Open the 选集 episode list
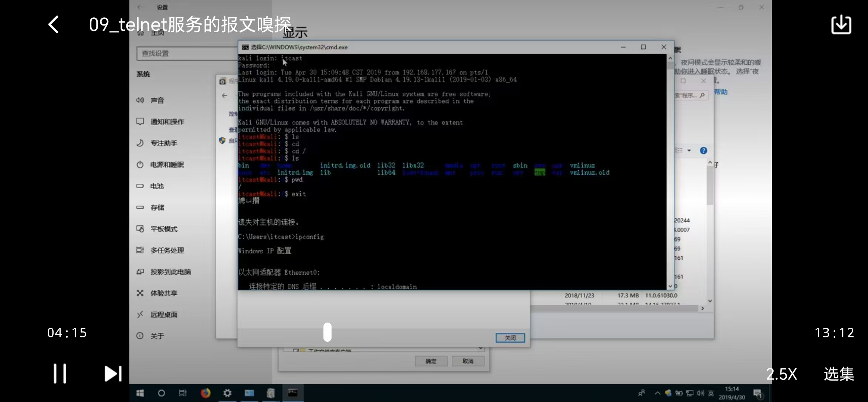 point(839,374)
